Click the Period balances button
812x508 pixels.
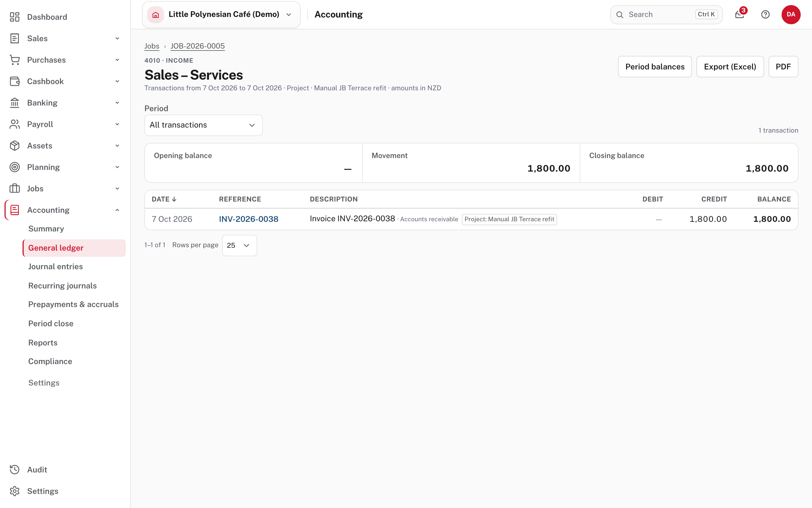[x=655, y=67]
